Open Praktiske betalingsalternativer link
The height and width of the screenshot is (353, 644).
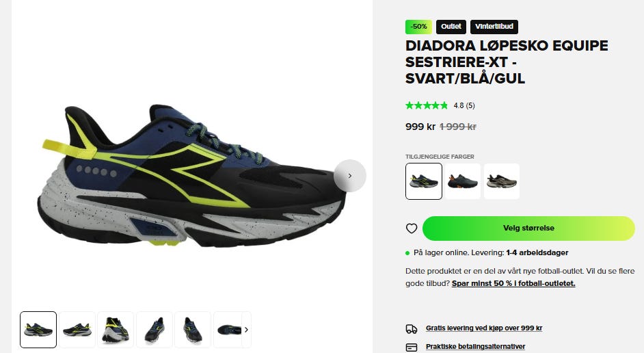tap(475, 347)
